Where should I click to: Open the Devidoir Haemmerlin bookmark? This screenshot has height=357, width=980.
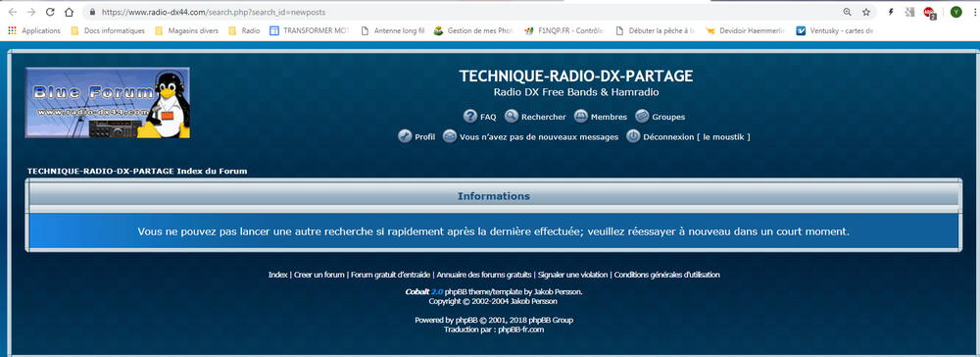click(x=746, y=30)
